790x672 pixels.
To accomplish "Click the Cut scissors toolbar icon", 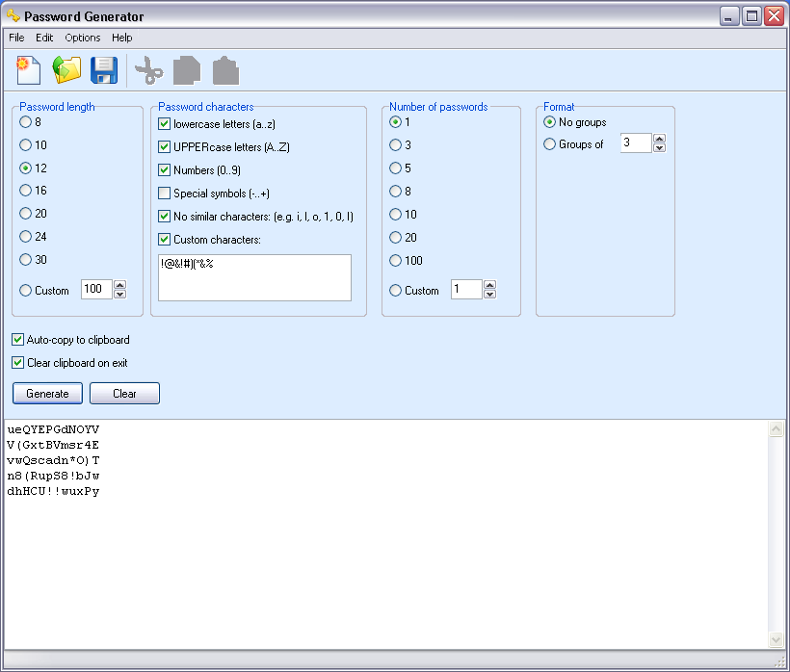I will coord(148,70).
